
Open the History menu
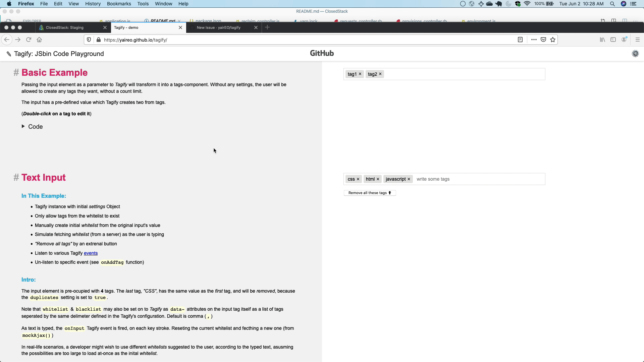coord(93,4)
